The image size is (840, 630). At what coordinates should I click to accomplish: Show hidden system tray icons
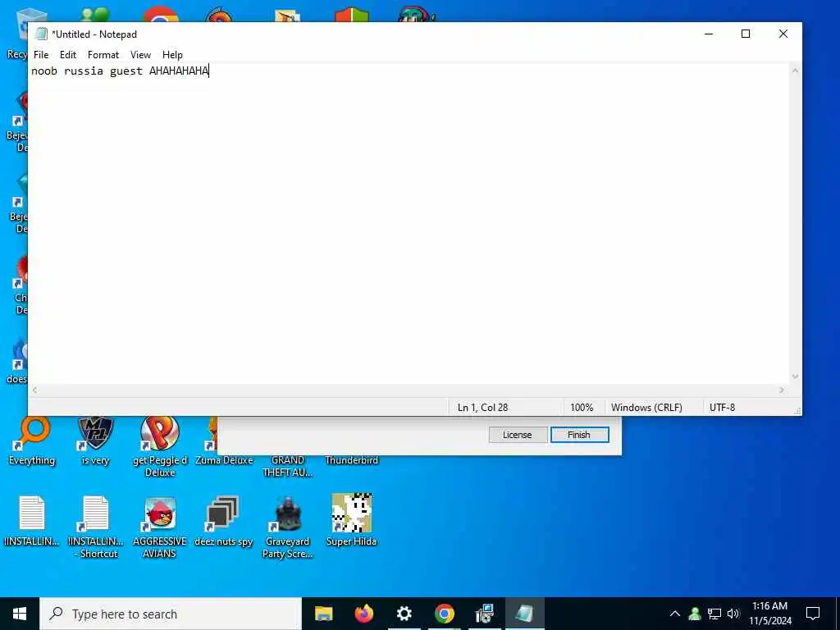click(x=675, y=614)
